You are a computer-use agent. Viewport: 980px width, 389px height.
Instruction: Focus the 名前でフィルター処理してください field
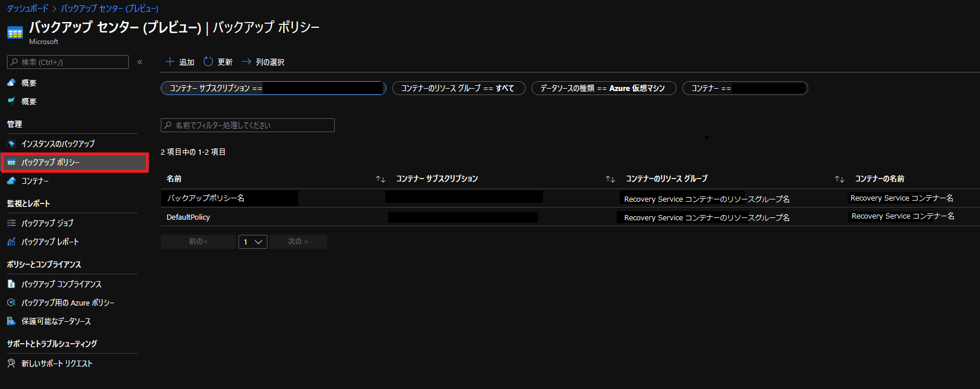tap(248, 125)
